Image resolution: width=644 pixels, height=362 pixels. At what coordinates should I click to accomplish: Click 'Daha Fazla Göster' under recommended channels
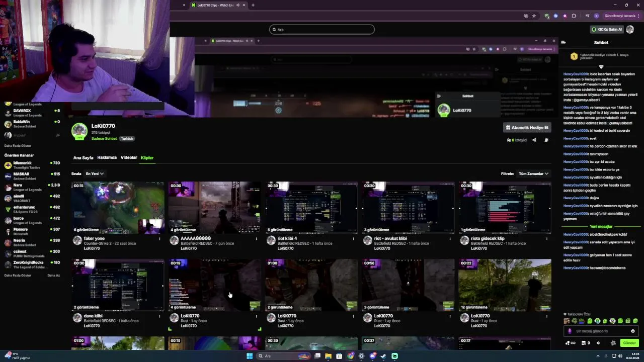(x=18, y=275)
